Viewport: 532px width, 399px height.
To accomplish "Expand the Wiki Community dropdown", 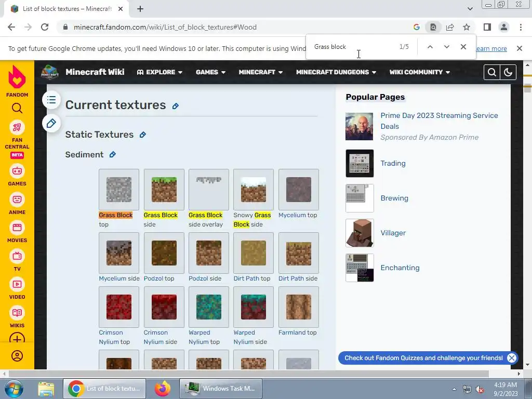I will (419, 72).
